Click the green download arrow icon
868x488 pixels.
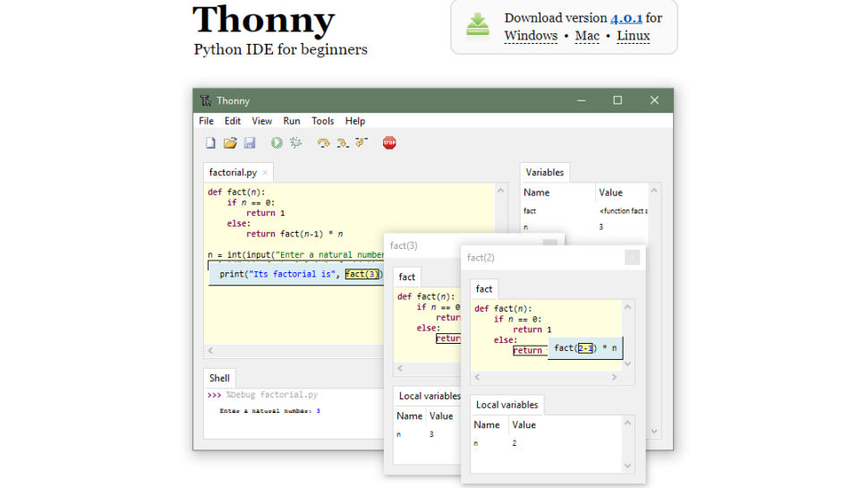click(x=477, y=24)
